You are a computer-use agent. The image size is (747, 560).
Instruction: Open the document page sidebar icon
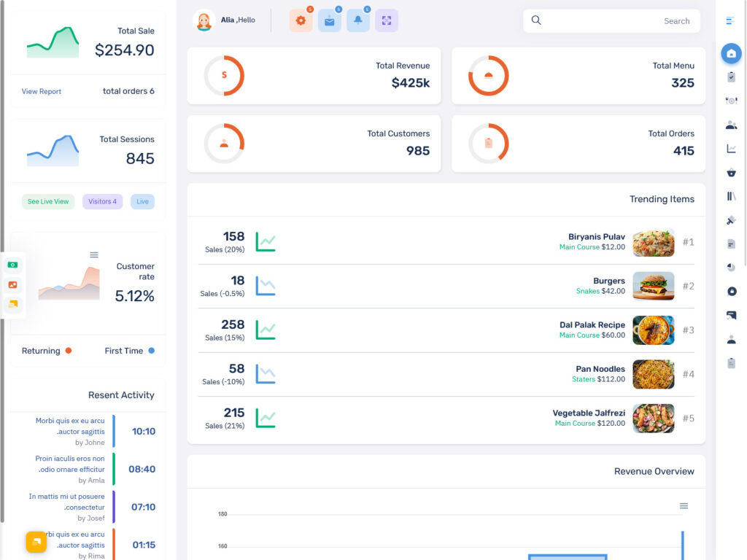point(731,244)
